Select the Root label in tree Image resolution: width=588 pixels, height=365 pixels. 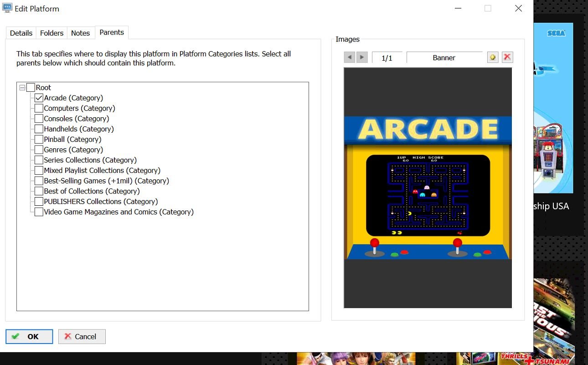[x=43, y=87]
